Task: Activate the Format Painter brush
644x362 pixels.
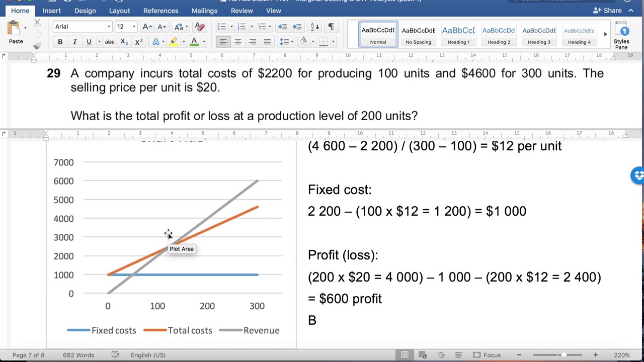Action: click(x=37, y=46)
